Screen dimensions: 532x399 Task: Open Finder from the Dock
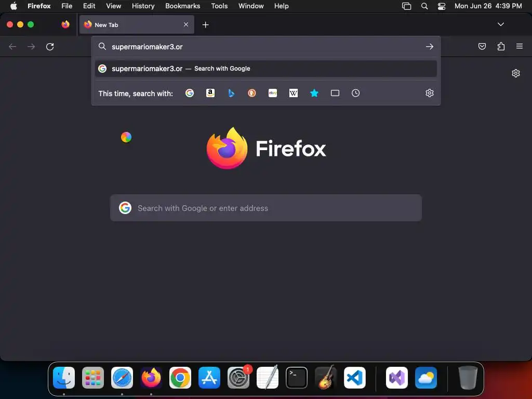(64, 377)
